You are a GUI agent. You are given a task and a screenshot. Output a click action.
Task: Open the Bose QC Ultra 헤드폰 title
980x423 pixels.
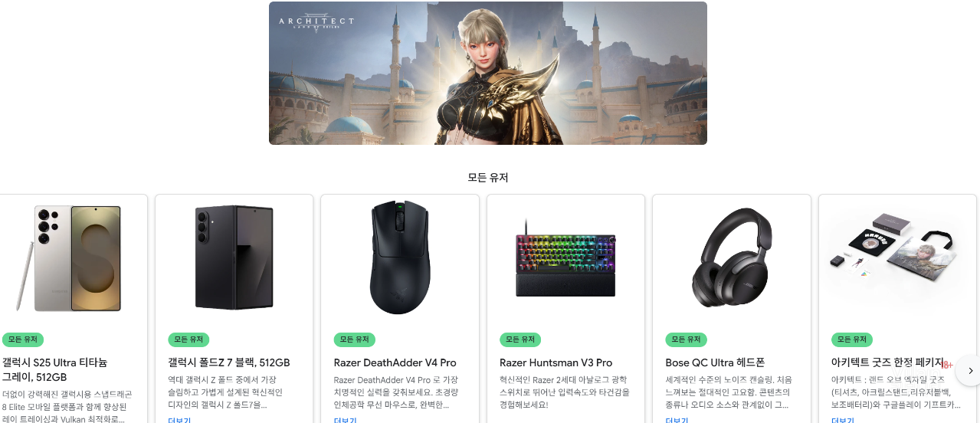tap(716, 362)
